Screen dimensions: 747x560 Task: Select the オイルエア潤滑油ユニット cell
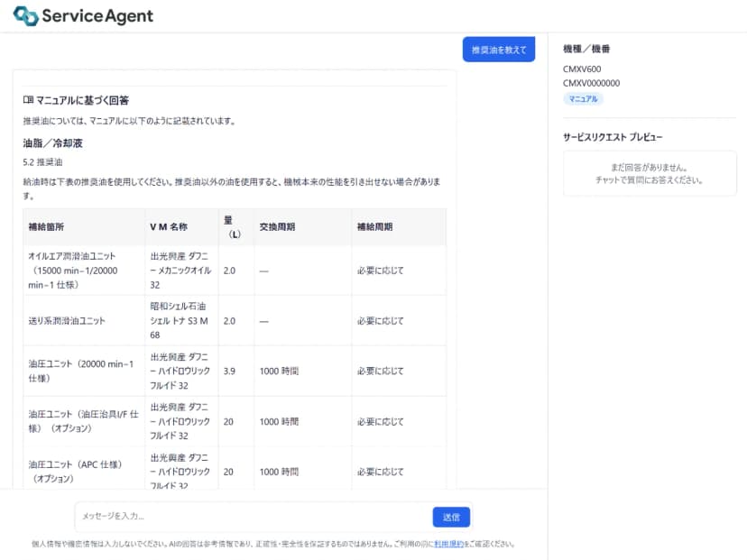tap(84, 271)
